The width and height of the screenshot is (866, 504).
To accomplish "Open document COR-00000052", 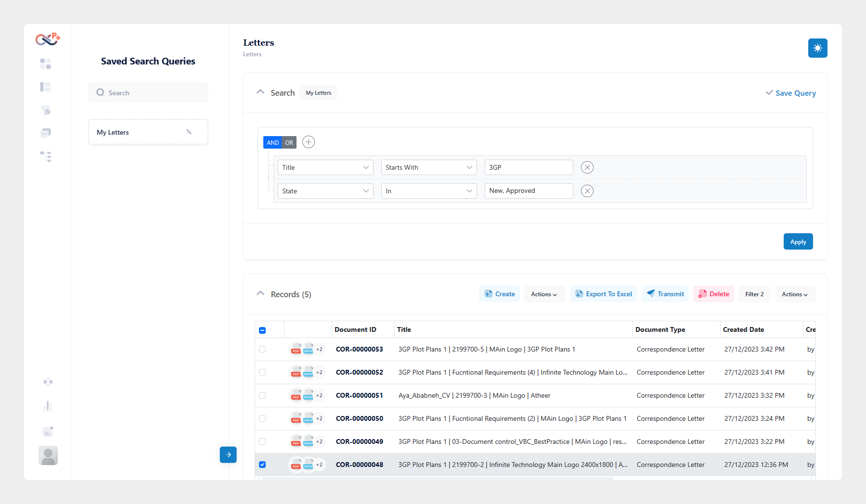I will click(360, 372).
